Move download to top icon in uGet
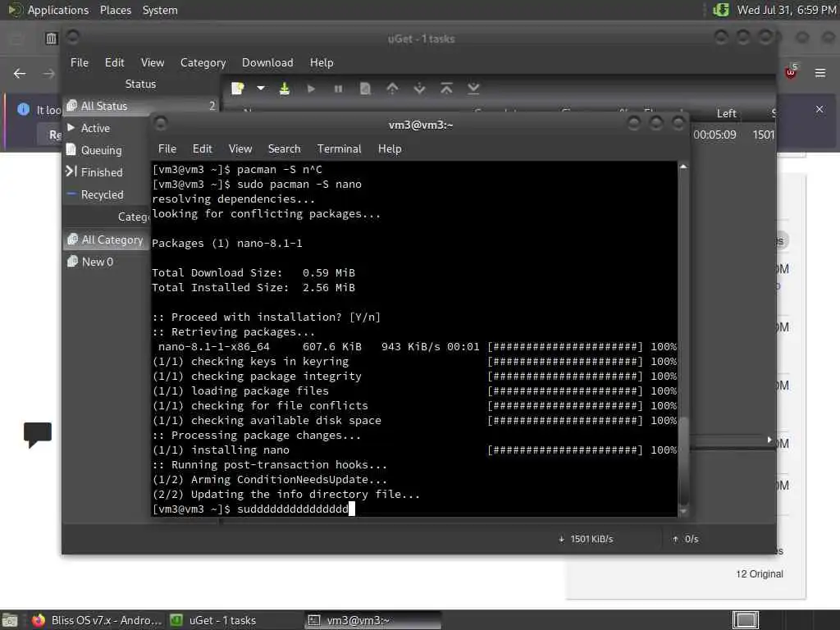Screen dimensions: 840x630 [446, 89]
